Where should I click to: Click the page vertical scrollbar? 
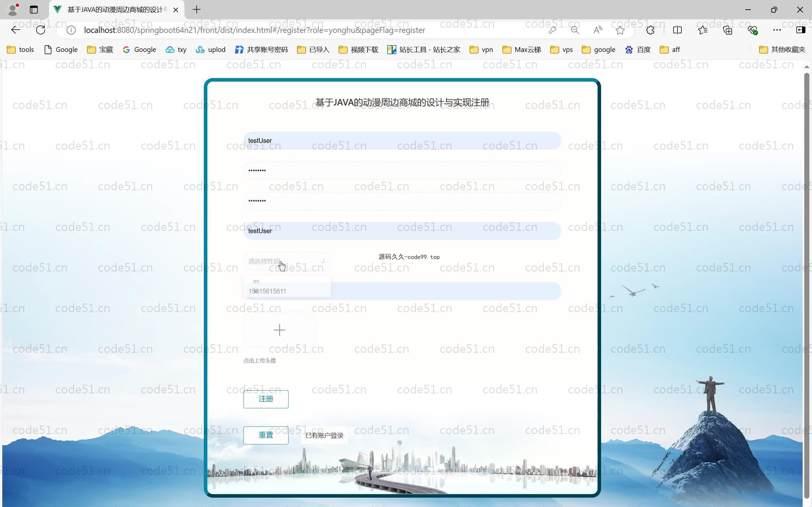807,285
